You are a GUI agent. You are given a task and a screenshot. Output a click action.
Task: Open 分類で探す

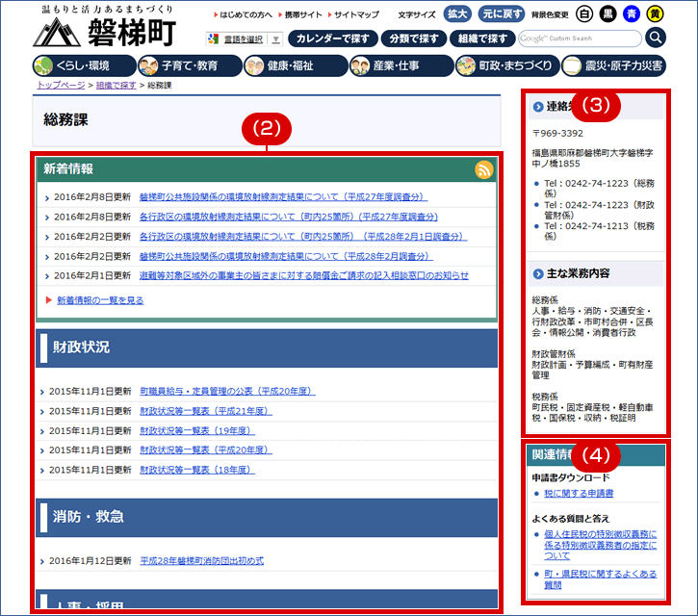[414, 38]
